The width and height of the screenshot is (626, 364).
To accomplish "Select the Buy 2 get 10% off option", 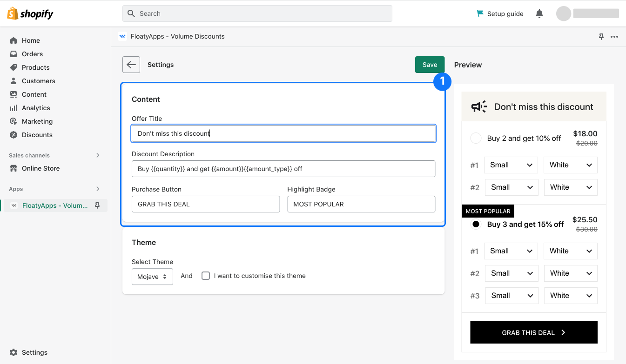I will tap(476, 138).
